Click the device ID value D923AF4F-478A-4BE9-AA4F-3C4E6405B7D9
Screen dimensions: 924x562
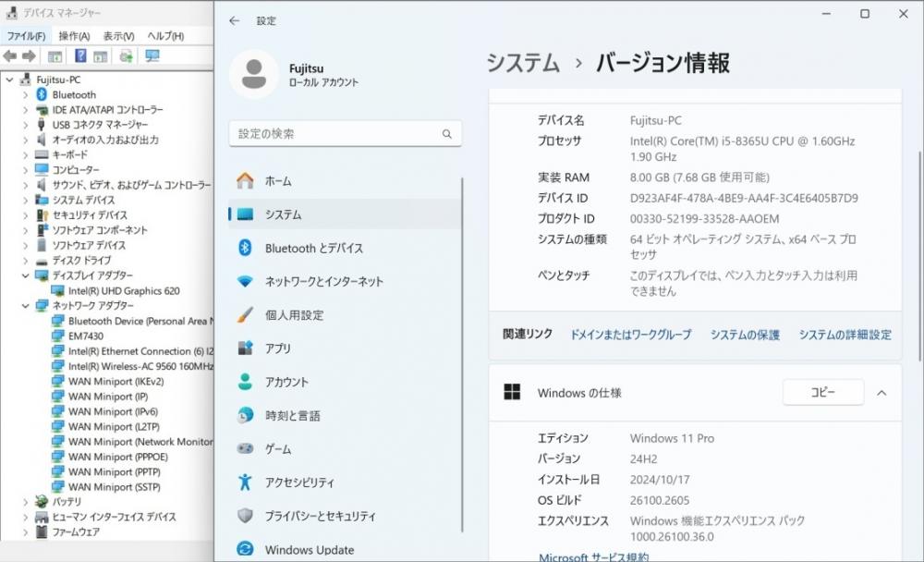744,198
